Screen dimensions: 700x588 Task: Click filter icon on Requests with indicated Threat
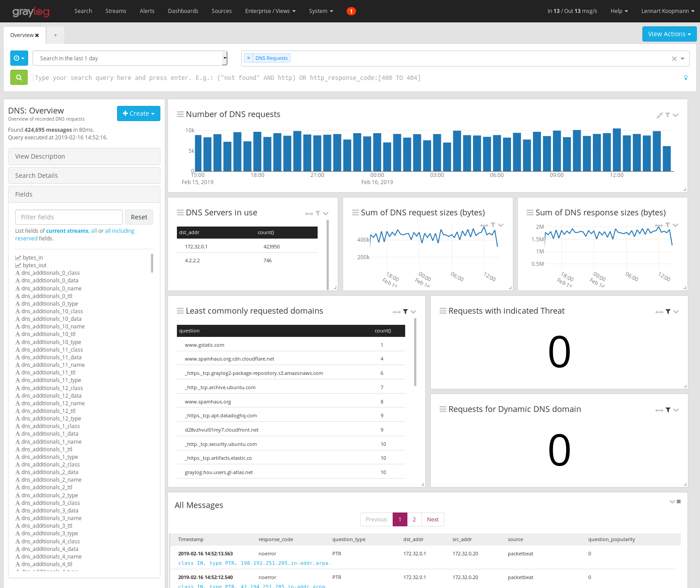668,312
